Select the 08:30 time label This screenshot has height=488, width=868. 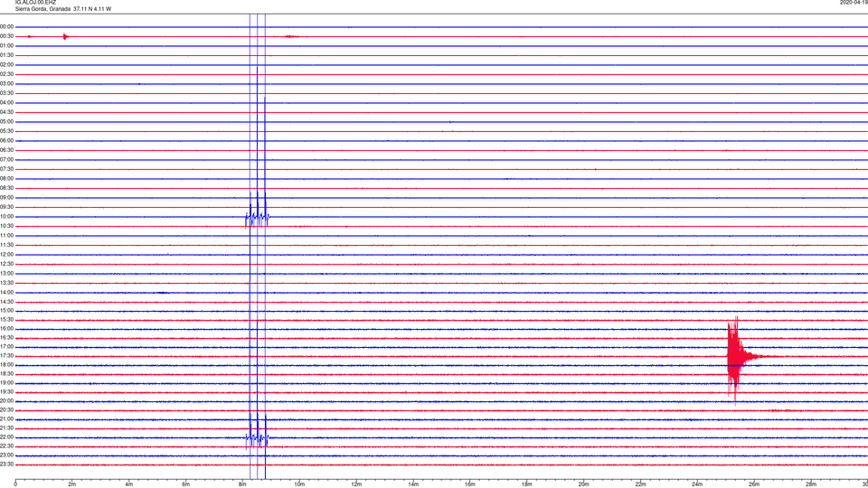tap(6, 188)
